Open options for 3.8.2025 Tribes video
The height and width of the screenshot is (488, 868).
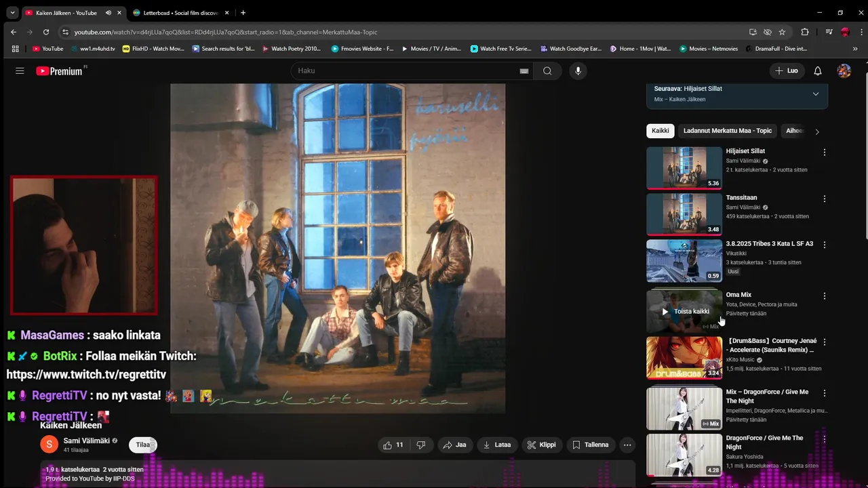point(825,245)
